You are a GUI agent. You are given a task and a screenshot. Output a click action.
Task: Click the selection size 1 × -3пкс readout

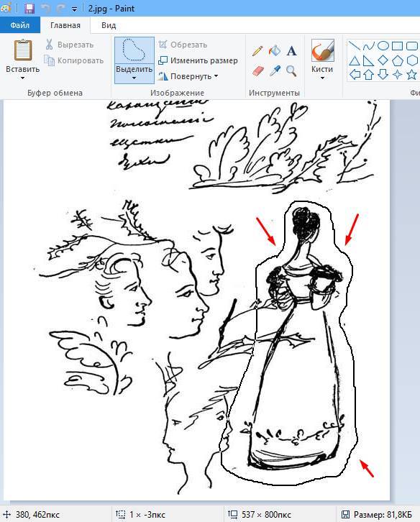[140, 514]
